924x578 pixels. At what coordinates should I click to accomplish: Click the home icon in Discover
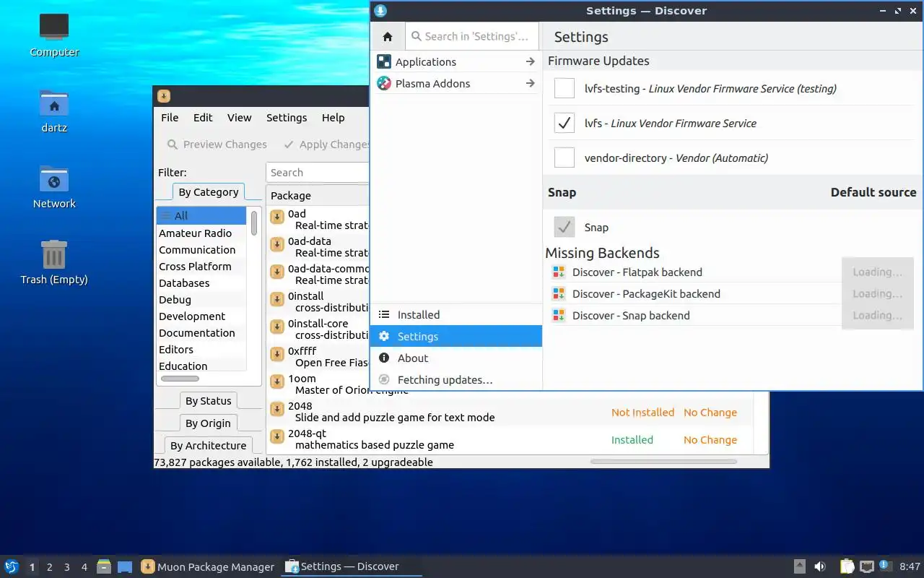388,36
